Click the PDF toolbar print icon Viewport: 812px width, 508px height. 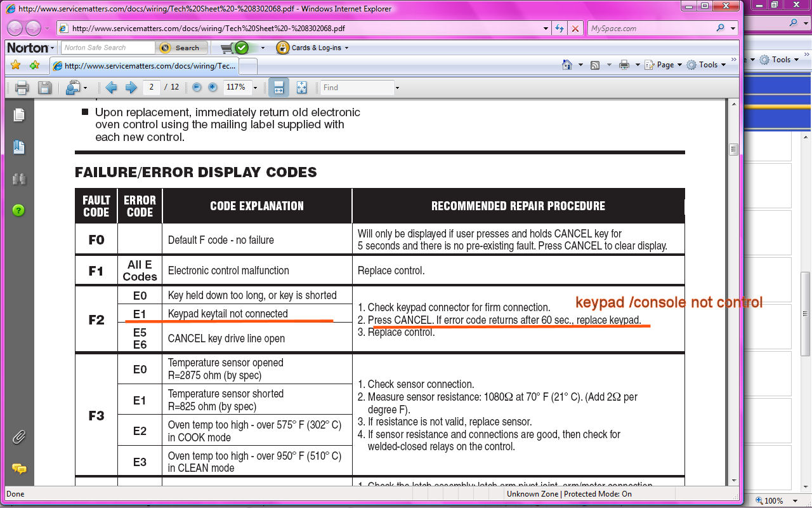tap(22, 88)
